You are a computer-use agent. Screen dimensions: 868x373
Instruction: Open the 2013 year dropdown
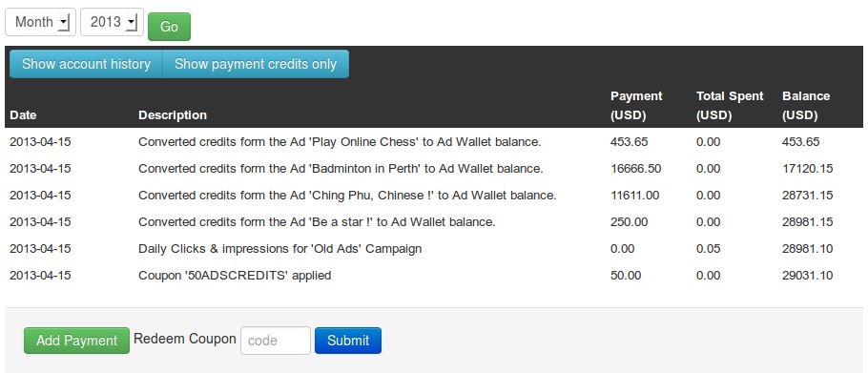point(112,22)
